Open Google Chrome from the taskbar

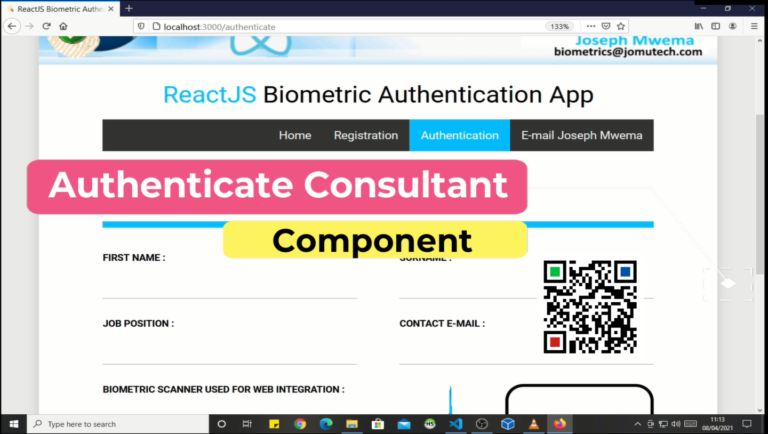(300, 424)
